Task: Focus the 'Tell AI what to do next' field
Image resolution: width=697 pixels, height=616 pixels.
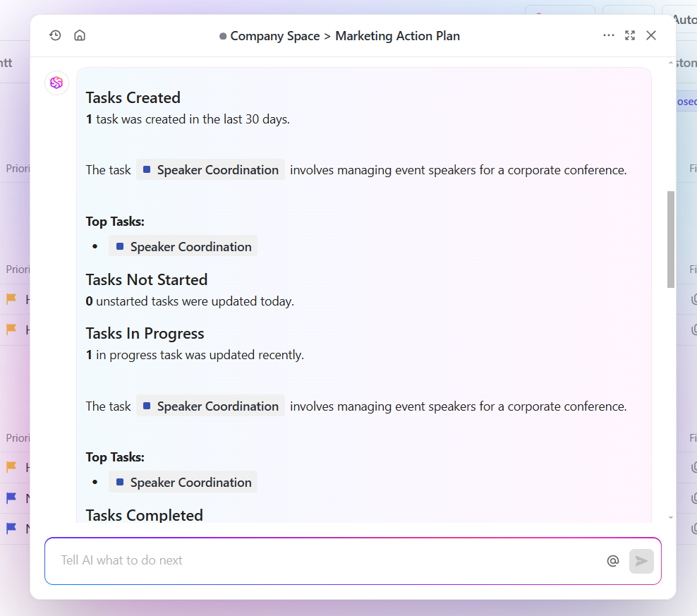Action: click(x=325, y=561)
